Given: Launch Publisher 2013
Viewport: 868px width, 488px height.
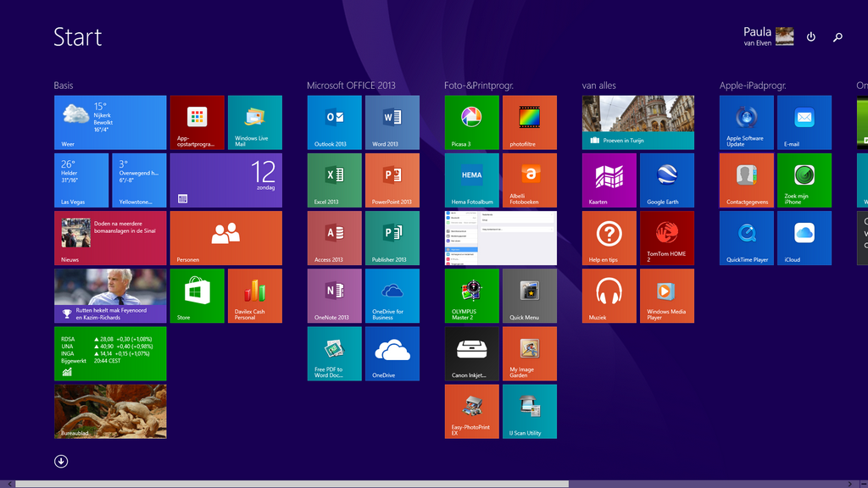Looking at the screenshot, I should click(x=392, y=238).
